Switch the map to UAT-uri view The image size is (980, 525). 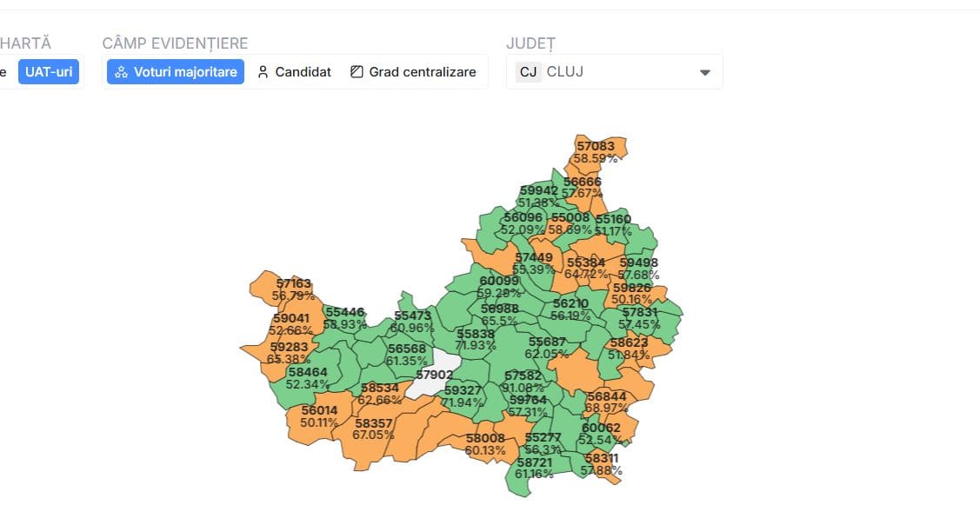pyautogui.click(x=49, y=72)
